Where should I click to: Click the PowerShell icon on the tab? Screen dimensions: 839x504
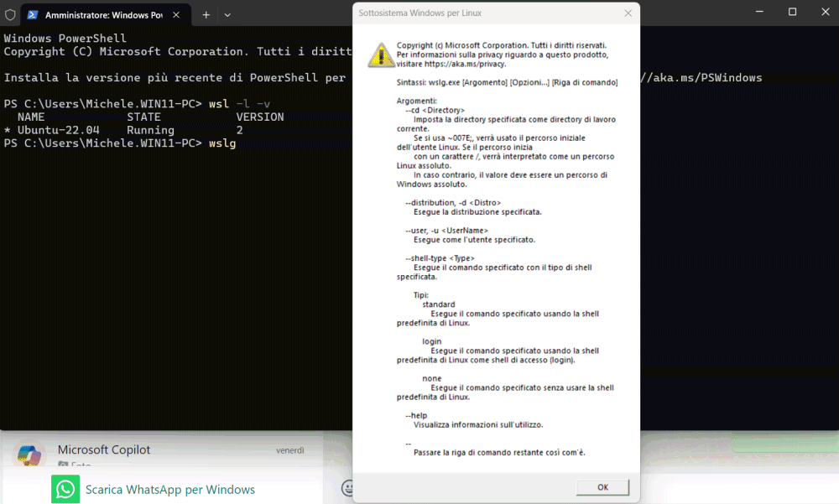click(x=33, y=15)
